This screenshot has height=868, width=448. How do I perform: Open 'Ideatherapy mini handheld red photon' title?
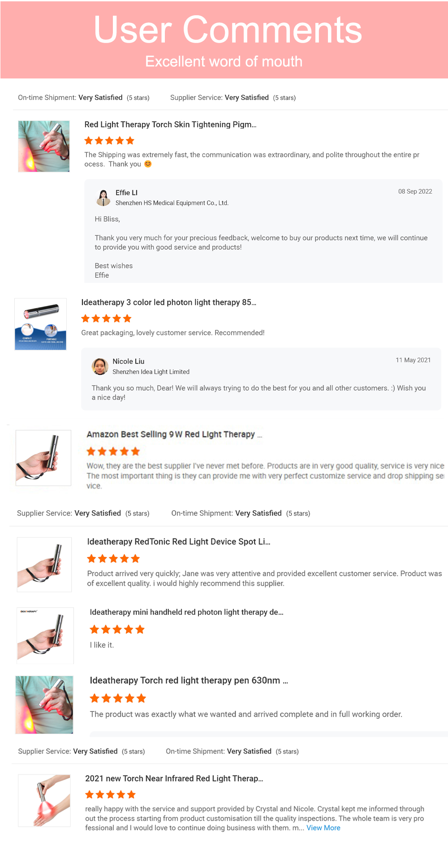point(186,612)
